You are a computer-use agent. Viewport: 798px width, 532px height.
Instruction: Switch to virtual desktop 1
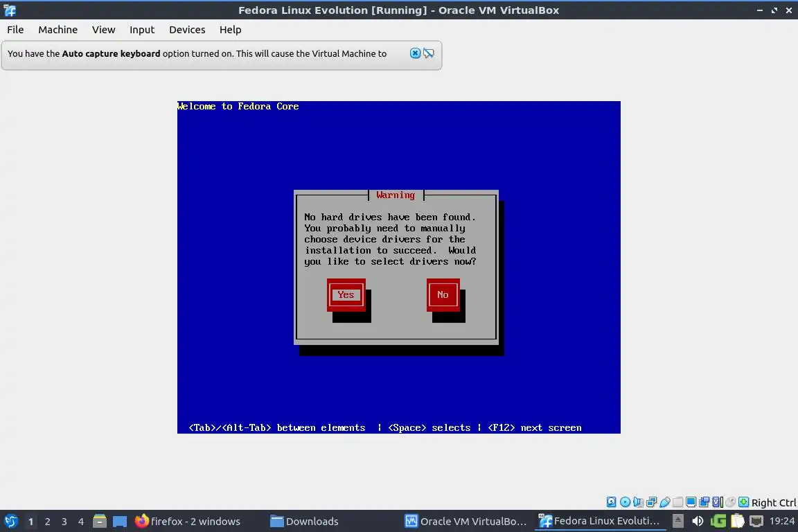[30, 522]
